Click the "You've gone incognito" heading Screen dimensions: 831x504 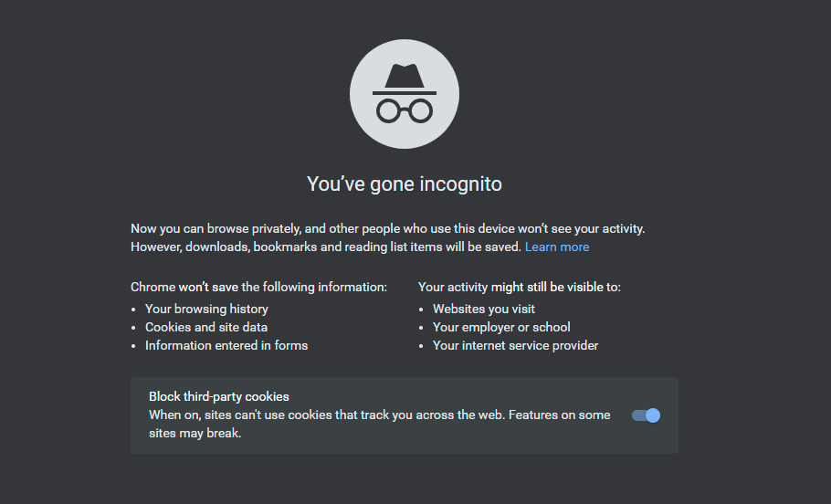coord(405,184)
